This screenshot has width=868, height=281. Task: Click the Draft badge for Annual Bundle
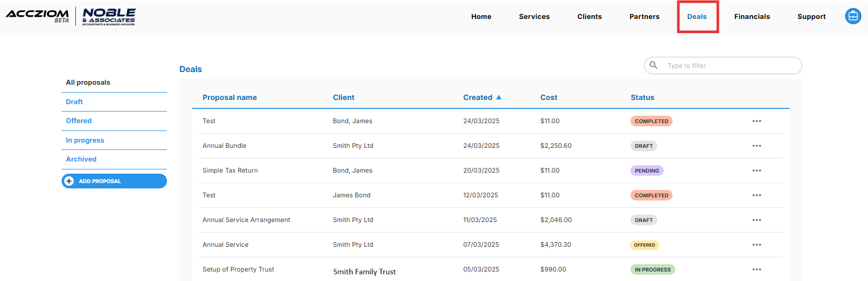point(644,146)
